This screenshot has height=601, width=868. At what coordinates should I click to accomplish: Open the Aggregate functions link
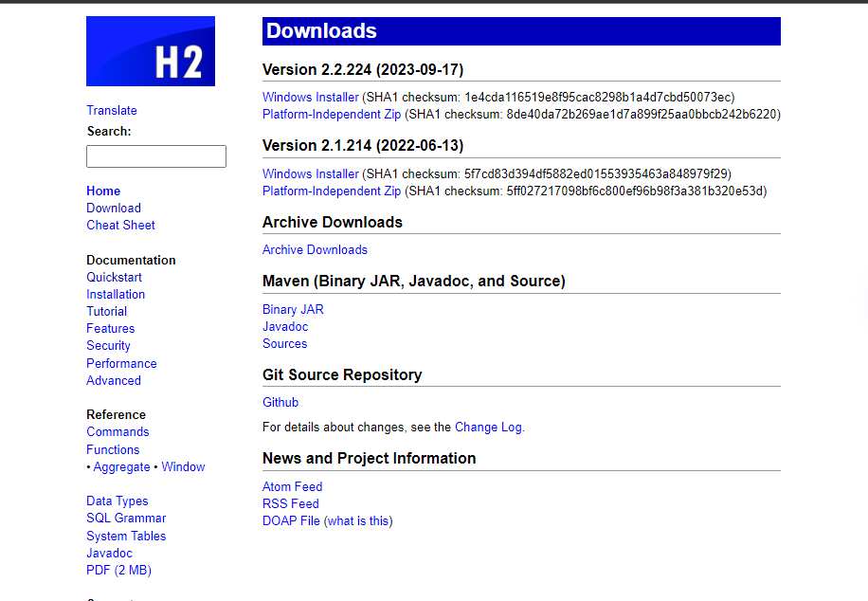pyautogui.click(x=122, y=467)
